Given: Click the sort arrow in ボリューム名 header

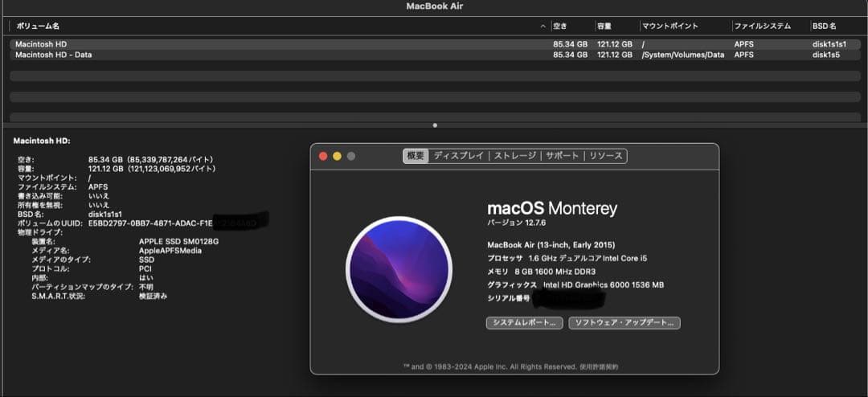Looking at the screenshot, I should pyautogui.click(x=542, y=26).
